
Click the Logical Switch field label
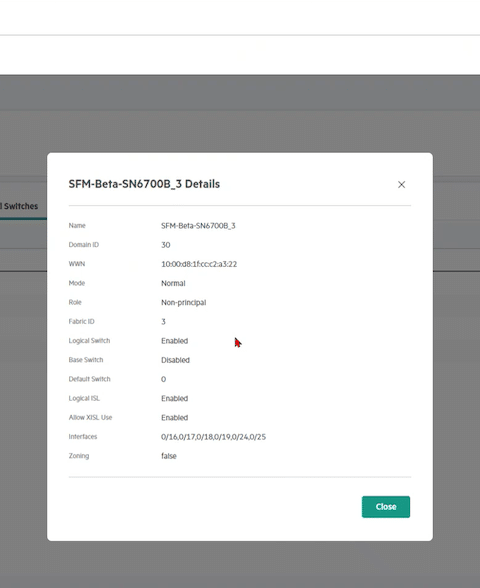89,340
